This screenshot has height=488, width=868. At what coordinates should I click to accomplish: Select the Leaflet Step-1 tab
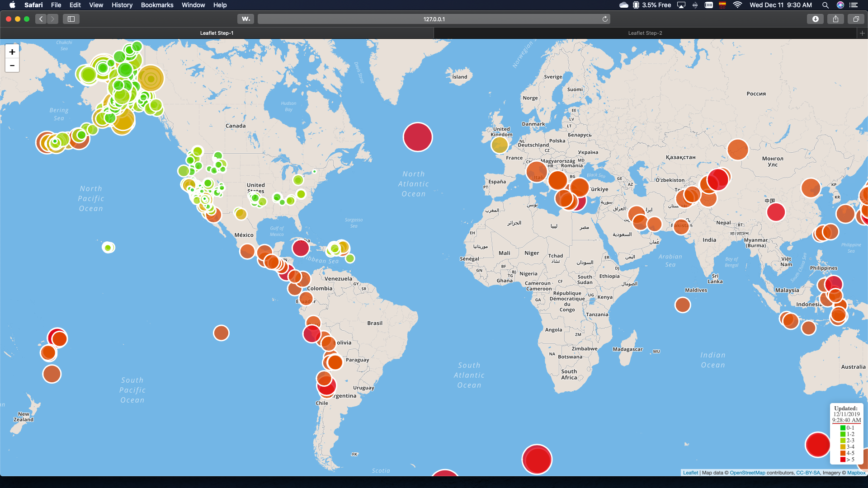coord(217,33)
